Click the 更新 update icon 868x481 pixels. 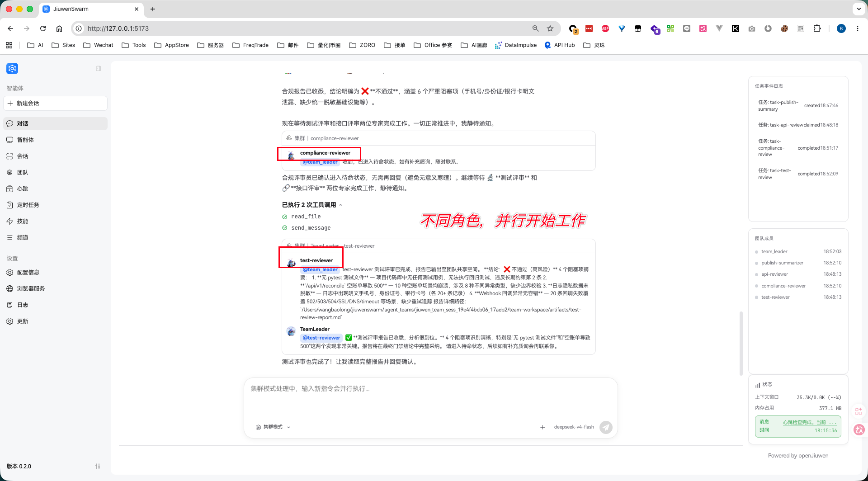pos(10,321)
